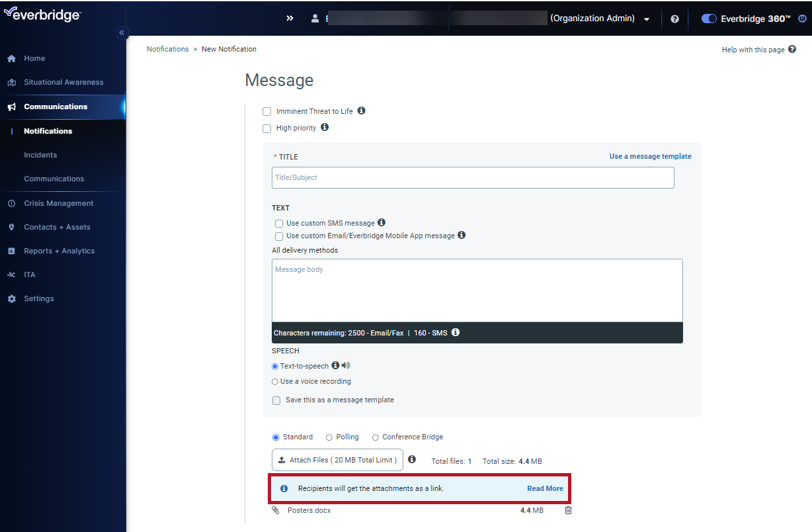The image size is (812, 532).
Task: Expand the header double-arrow icon
Action: click(x=290, y=19)
